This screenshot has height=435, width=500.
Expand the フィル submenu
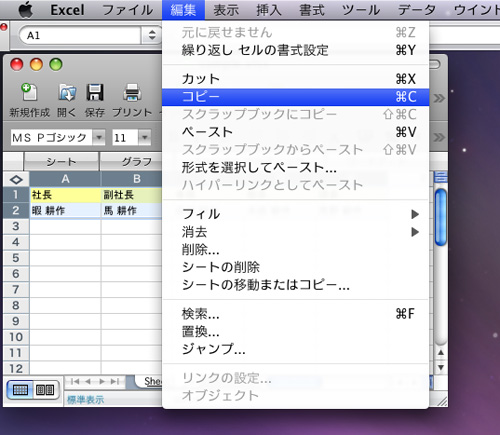[295, 214]
